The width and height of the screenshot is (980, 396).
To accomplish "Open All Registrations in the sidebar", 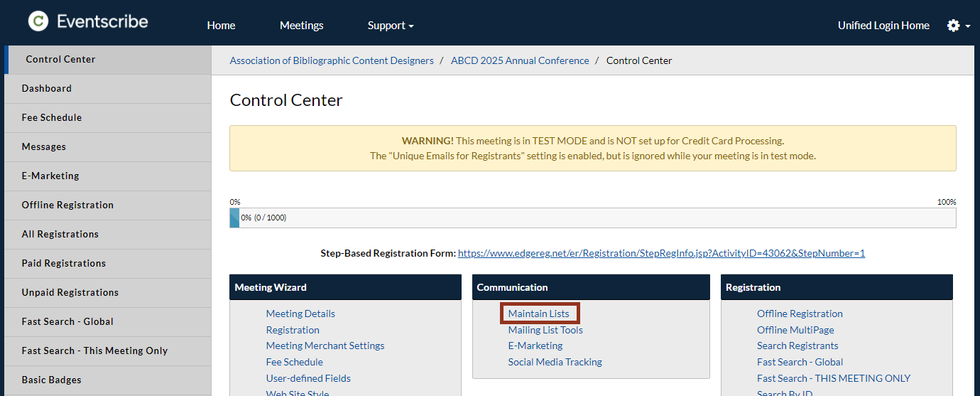I will tap(108, 235).
